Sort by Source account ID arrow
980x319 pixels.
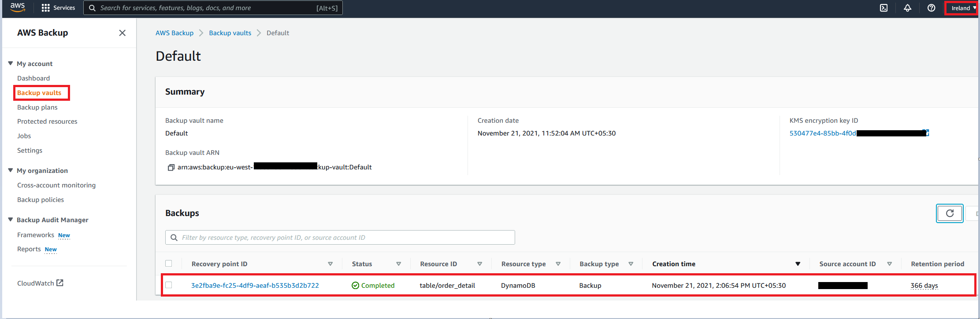[x=889, y=264]
